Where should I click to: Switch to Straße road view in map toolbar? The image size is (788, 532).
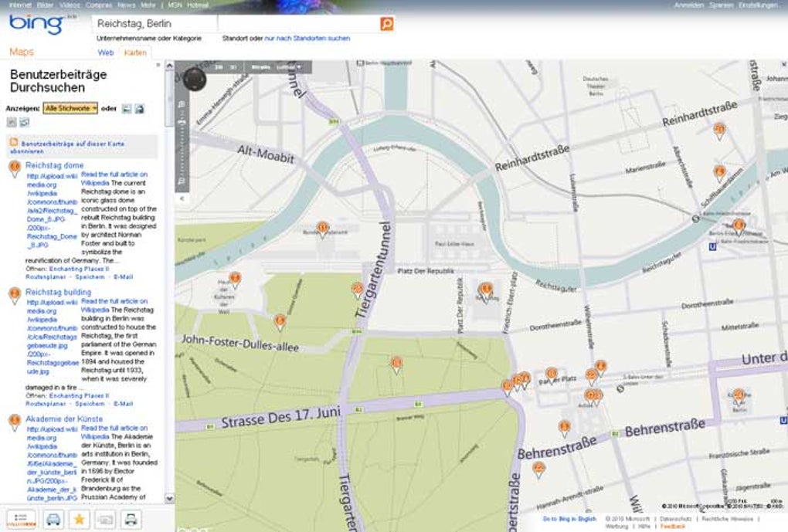(261, 67)
